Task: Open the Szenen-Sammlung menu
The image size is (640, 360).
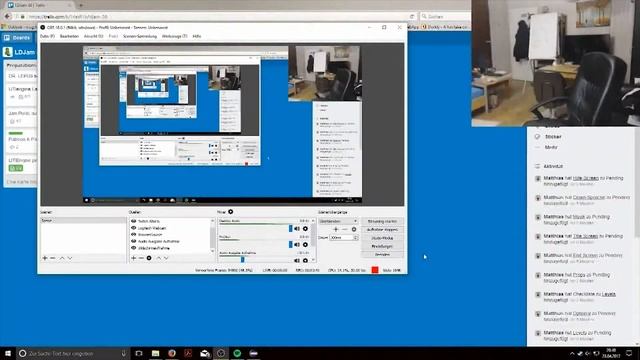Action: pyautogui.click(x=140, y=36)
